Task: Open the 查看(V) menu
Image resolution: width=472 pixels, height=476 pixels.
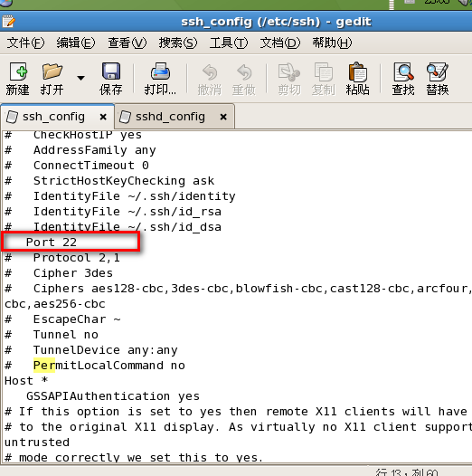Action: tap(127, 43)
